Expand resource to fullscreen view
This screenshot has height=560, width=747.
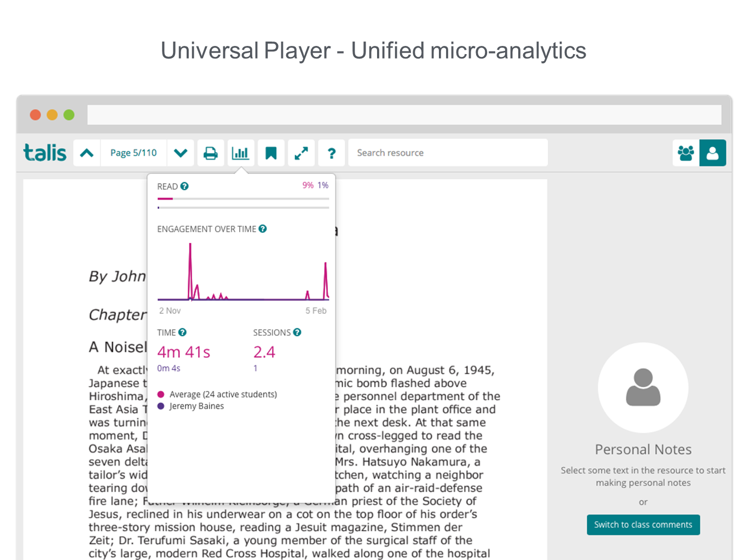click(x=301, y=153)
